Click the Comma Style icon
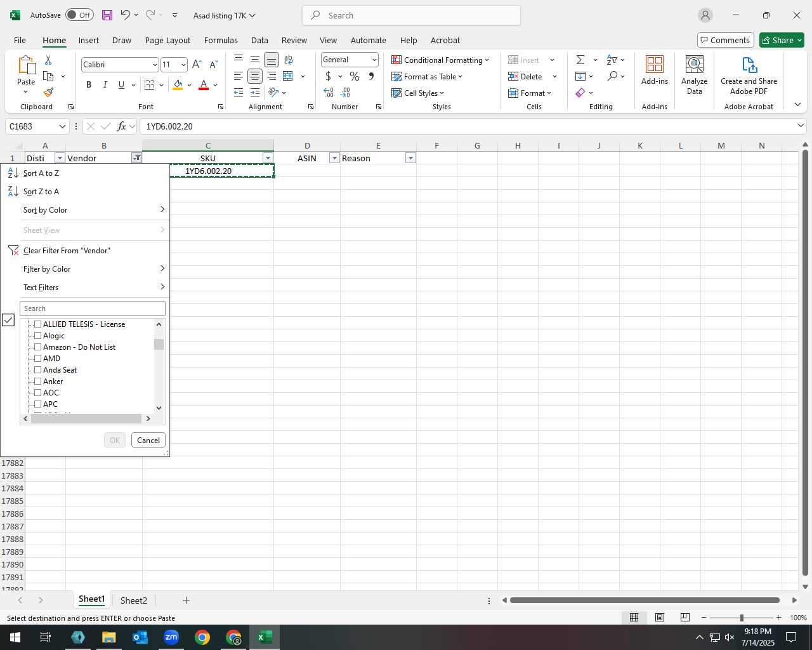The height and width of the screenshot is (650, 812). pos(371,76)
